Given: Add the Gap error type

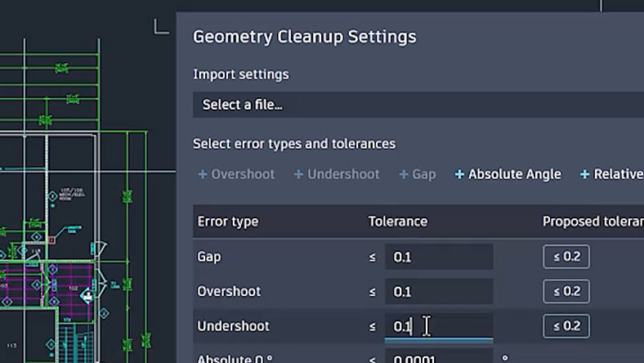Looking at the screenshot, I should [418, 174].
